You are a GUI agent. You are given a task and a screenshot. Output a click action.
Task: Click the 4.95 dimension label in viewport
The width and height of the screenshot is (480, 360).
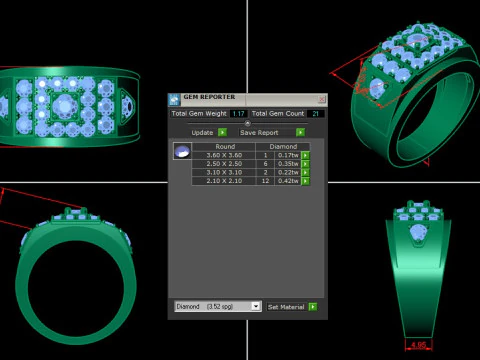click(x=418, y=345)
